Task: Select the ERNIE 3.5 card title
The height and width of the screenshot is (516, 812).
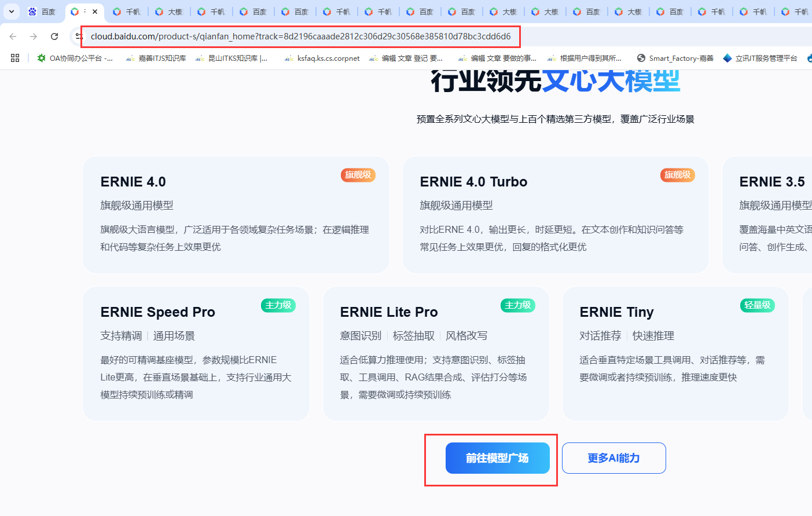Action: click(772, 182)
